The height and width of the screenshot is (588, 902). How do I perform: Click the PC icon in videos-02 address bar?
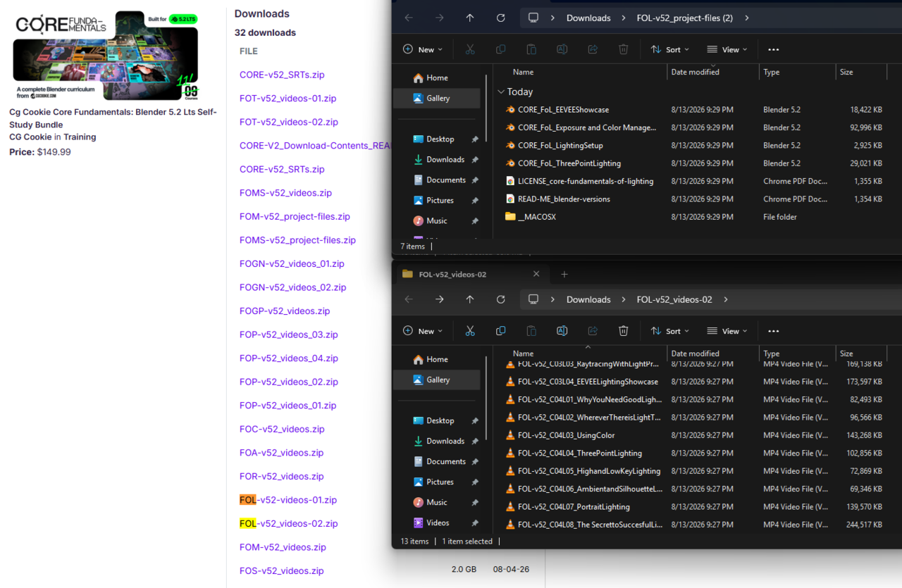click(533, 299)
